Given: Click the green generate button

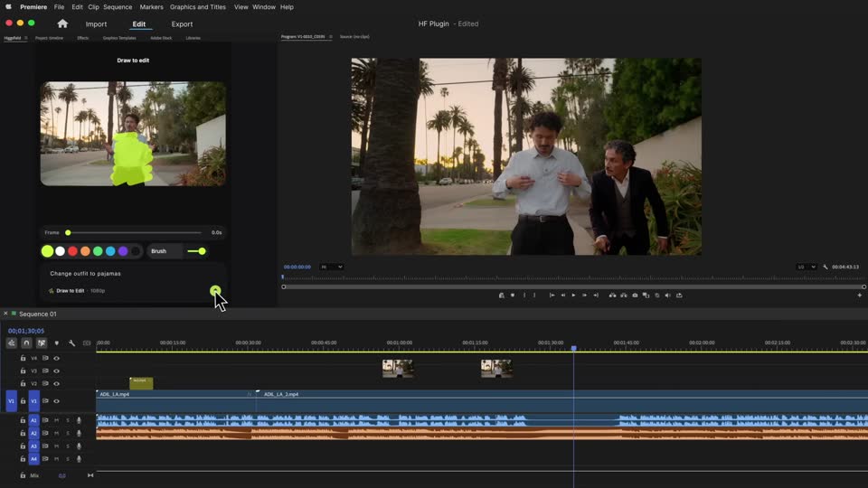Looking at the screenshot, I should tap(215, 290).
